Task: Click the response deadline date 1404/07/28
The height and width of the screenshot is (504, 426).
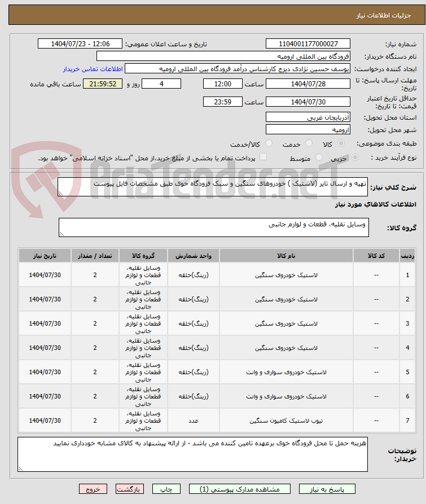Action: tap(308, 84)
